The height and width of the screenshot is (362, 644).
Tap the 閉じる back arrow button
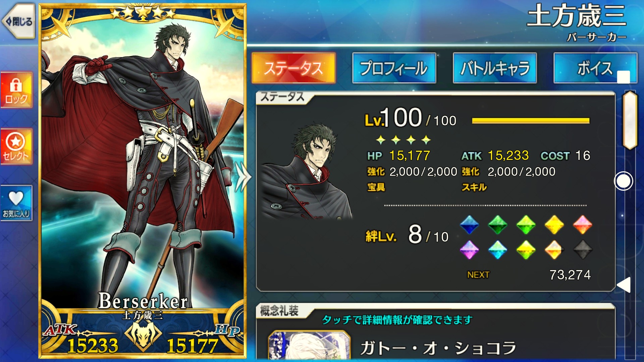coord(19,21)
